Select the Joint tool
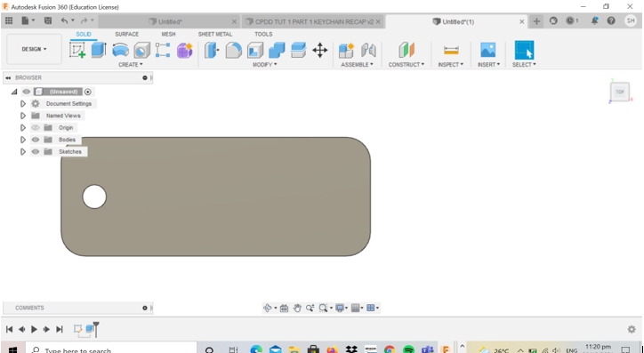The width and height of the screenshot is (644, 353). [368, 50]
